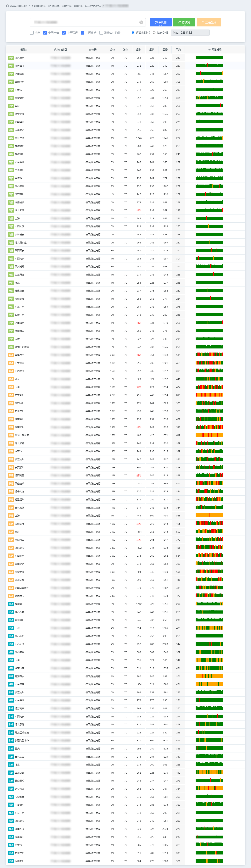Focus the target address input field

coord(88,22)
